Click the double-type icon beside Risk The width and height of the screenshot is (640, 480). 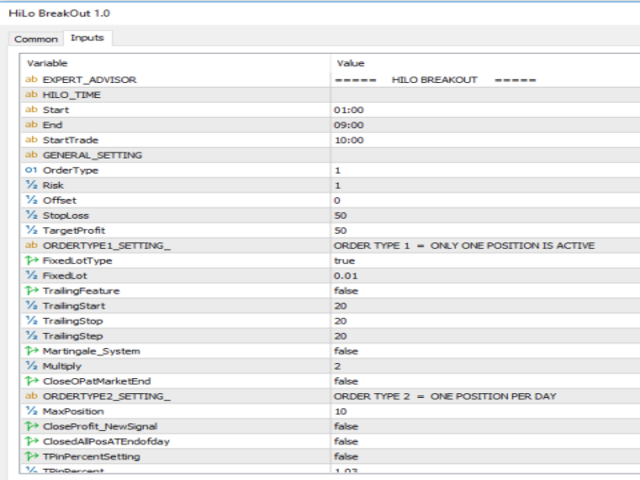point(31,185)
